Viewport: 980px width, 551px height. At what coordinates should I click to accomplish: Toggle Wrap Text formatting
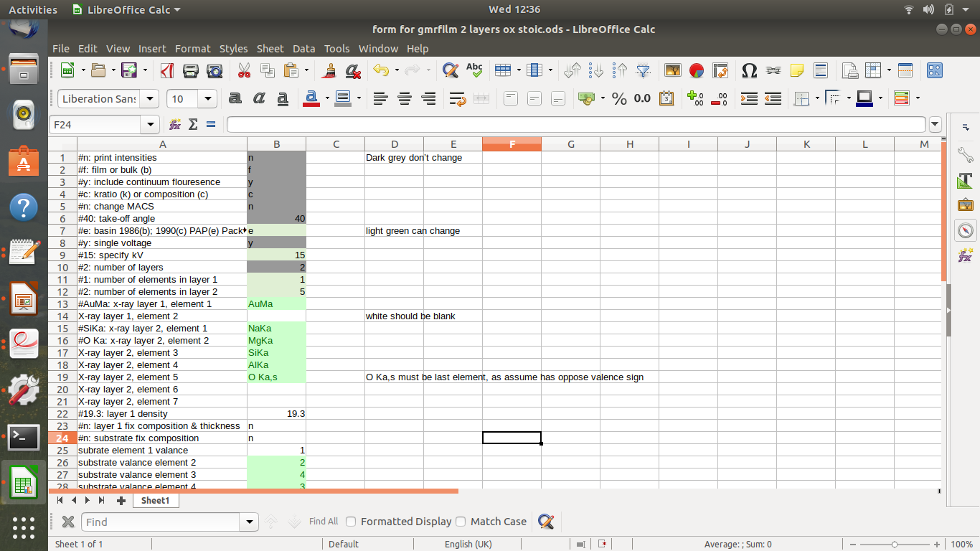pos(457,99)
